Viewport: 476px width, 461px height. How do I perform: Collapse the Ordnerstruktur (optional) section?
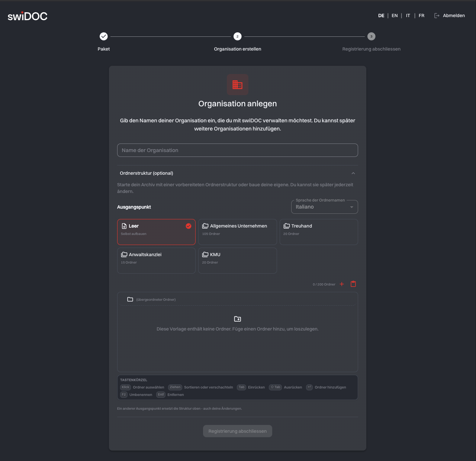tap(238, 173)
